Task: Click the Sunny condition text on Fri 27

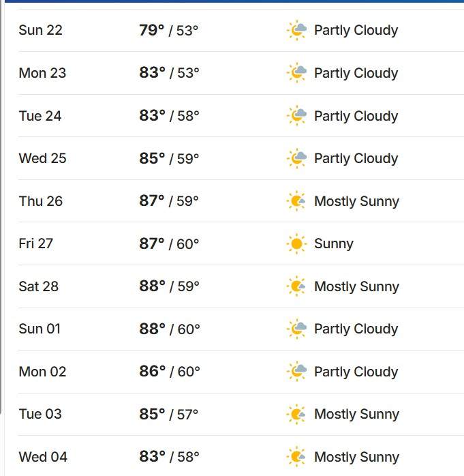Action: [x=334, y=243]
